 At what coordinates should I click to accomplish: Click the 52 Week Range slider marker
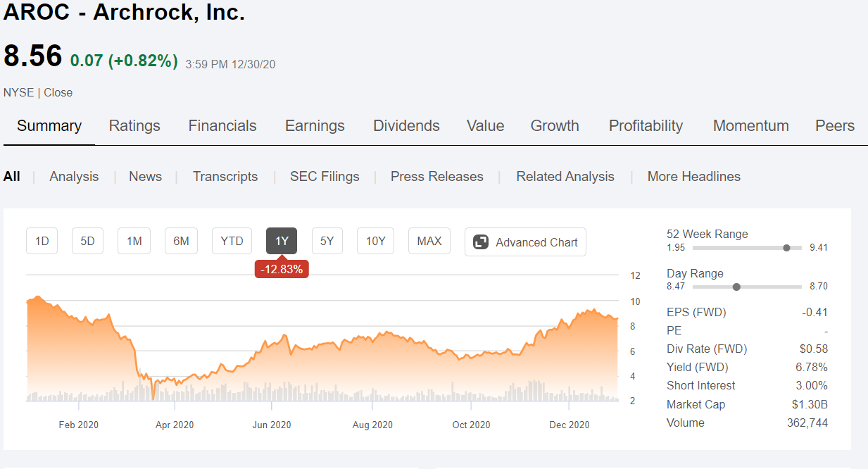click(787, 248)
